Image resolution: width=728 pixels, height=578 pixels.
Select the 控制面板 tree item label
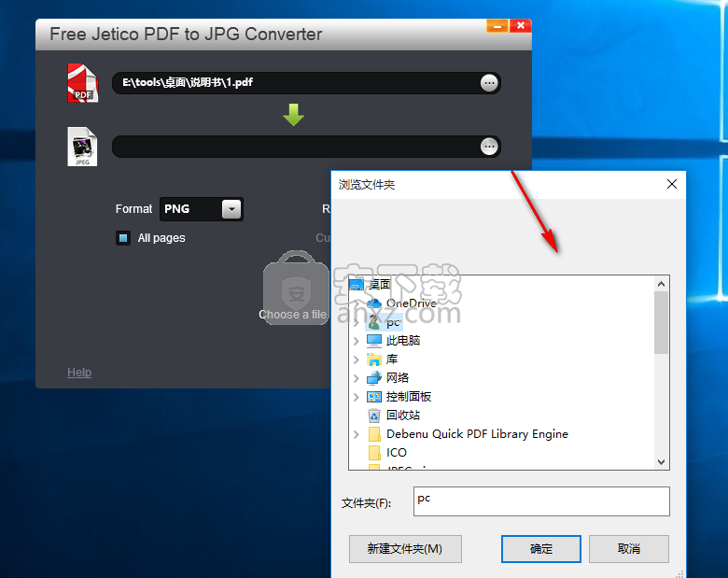(x=409, y=396)
